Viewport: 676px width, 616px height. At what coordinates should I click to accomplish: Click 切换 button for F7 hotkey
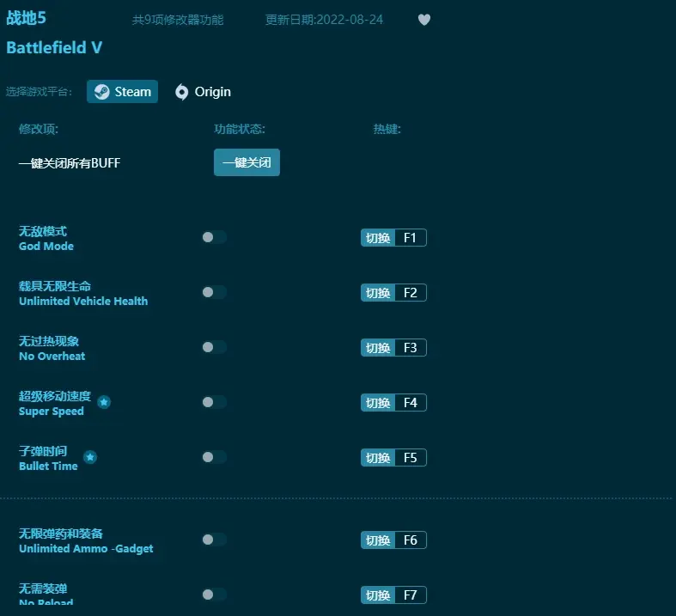[x=378, y=595]
